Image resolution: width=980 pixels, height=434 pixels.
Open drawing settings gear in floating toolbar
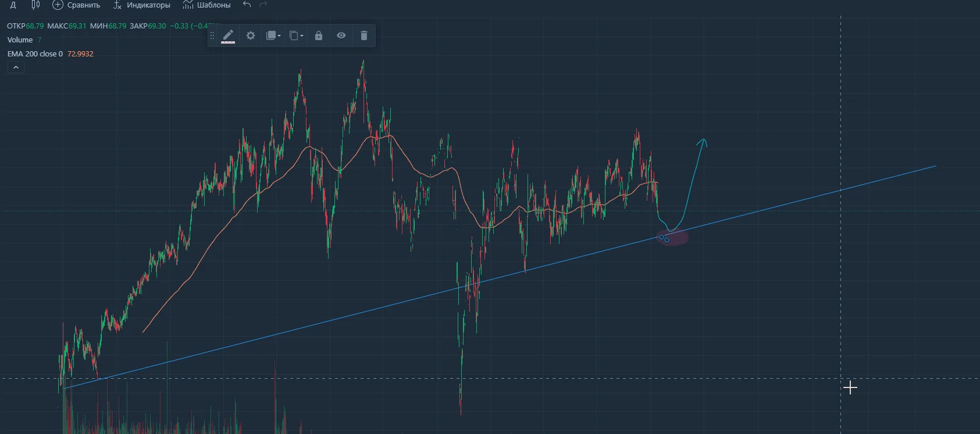click(251, 35)
